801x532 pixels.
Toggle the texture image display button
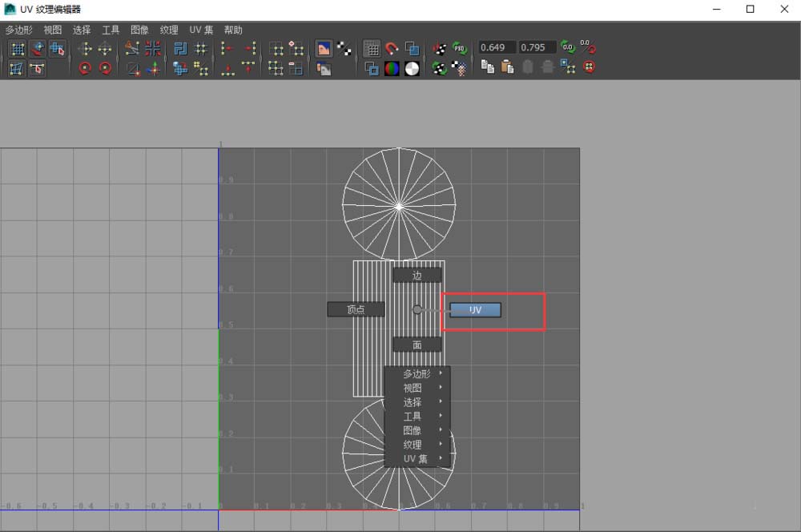point(324,49)
